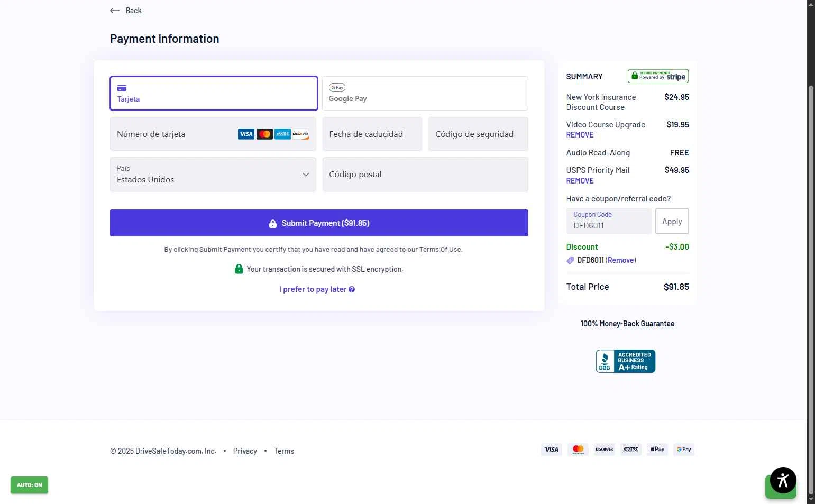
Task: Click the green SSL padlock icon
Action: point(239,269)
